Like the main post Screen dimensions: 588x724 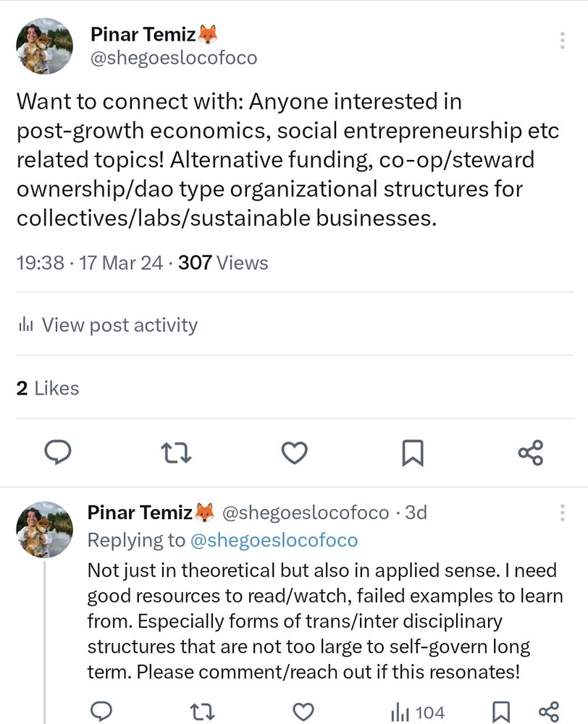tap(294, 452)
